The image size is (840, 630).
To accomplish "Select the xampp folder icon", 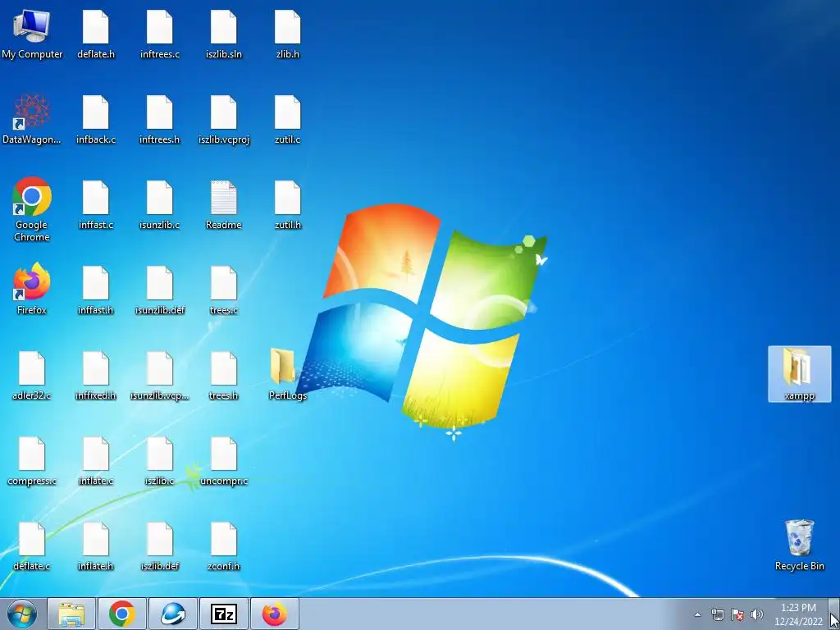I will pos(799,374).
